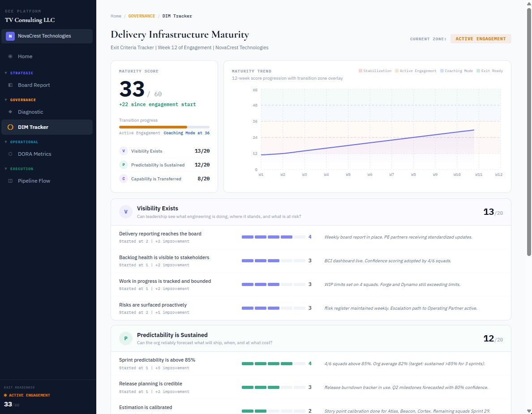Open Board Report page
The image size is (532, 414).
[47, 85]
